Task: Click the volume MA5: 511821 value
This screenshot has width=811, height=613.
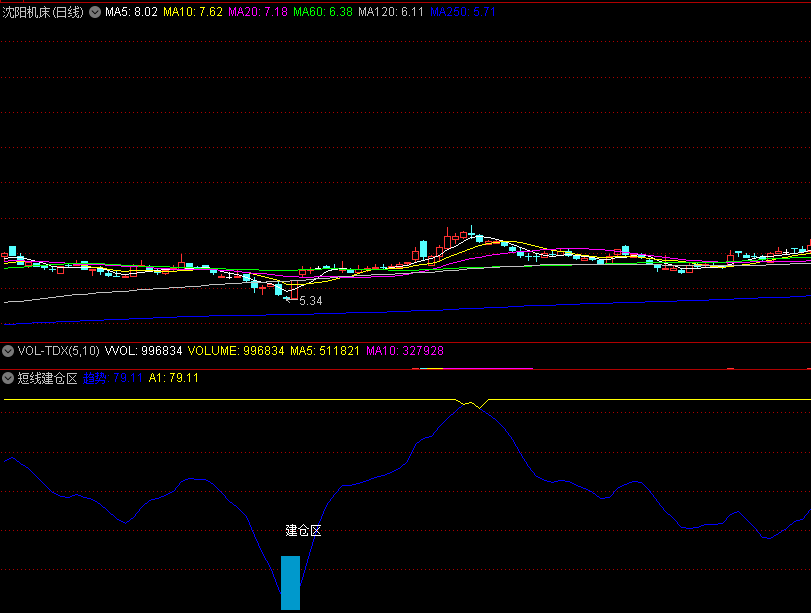Action: pos(325,351)
